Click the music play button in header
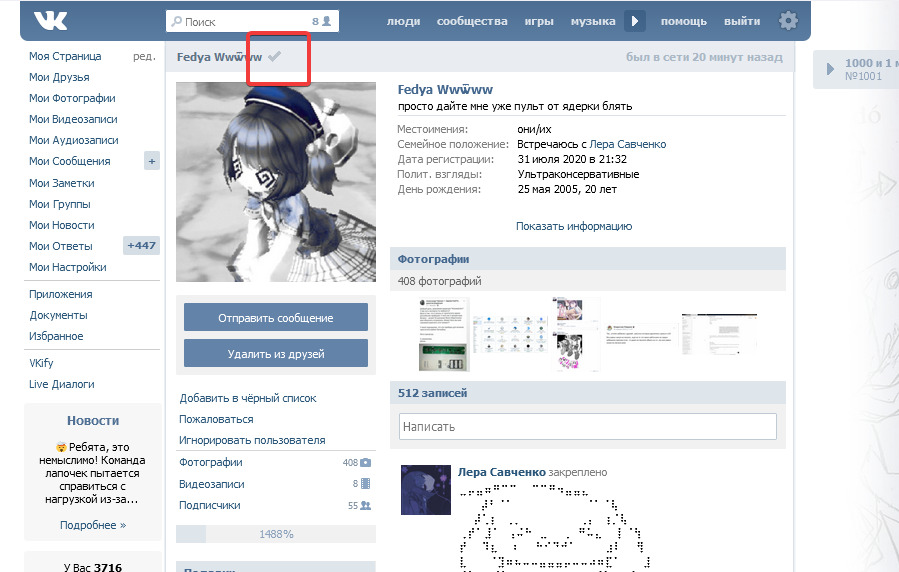The height and width of the screenshot is (572, 899). 635,21
